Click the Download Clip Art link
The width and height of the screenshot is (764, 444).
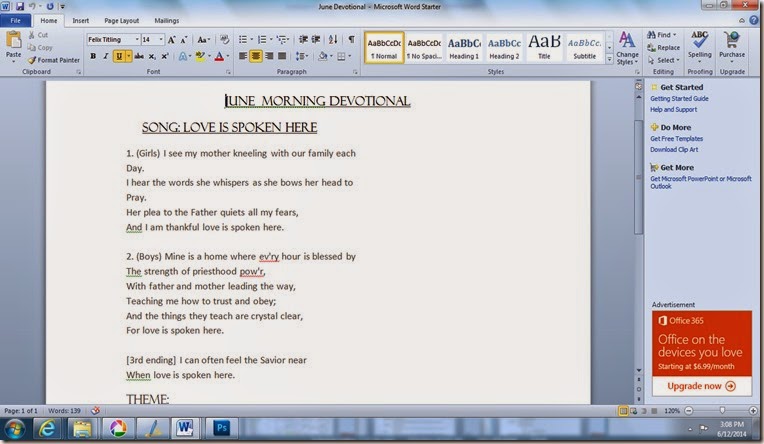(x=674, y=150)
